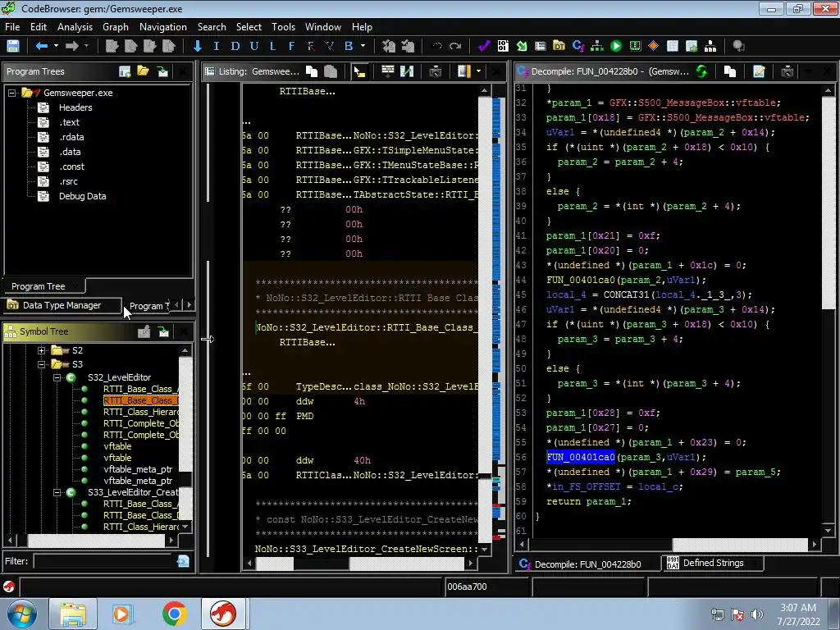
Task: Go back to previous location
Action: coord(41,46)
